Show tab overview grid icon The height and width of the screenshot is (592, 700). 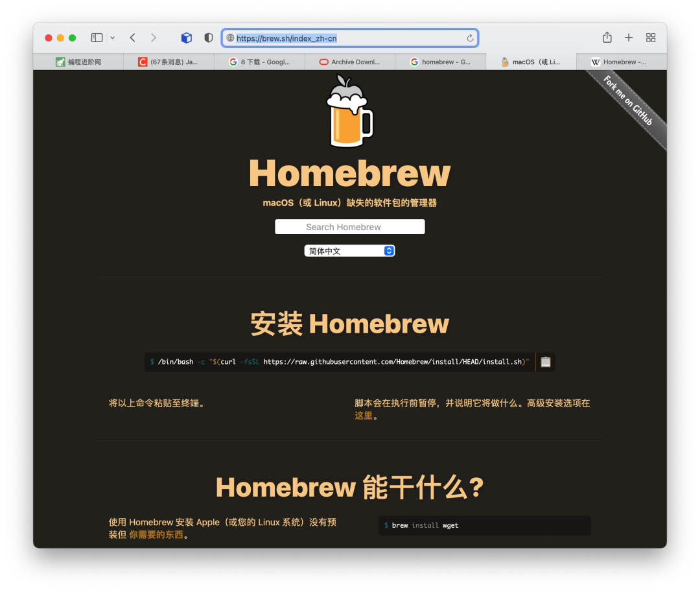pyautogui.click(x=651, y=38)
